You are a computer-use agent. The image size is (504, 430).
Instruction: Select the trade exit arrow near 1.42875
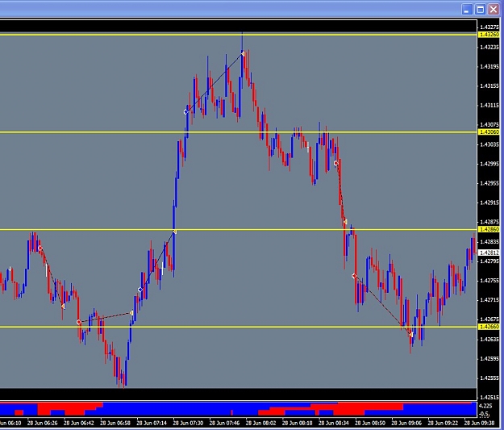(345, 222)
